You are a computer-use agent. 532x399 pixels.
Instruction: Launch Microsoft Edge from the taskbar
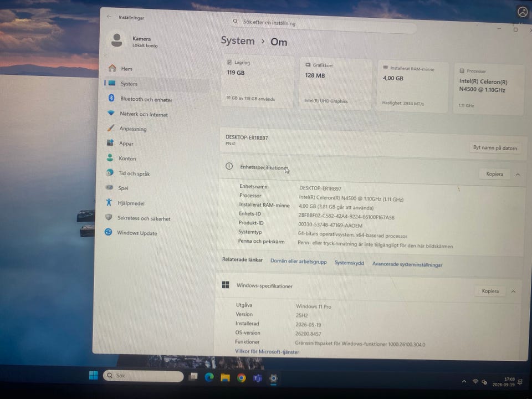(x=209, y=377)
